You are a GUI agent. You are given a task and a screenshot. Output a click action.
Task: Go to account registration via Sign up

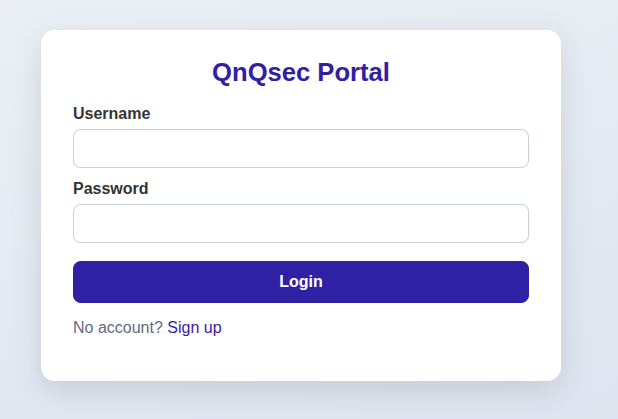(194, 327)
